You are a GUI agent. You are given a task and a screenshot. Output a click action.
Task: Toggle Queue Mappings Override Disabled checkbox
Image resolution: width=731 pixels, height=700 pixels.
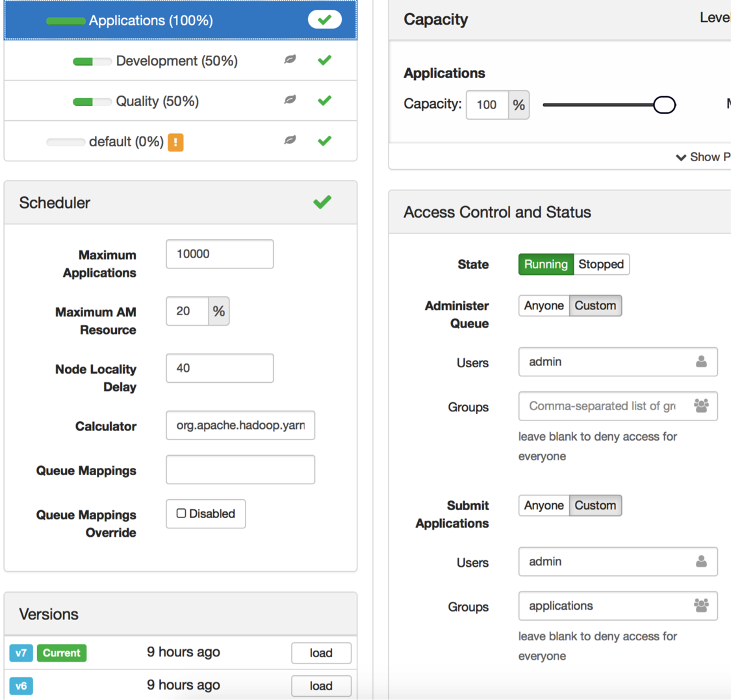point(181,513)
